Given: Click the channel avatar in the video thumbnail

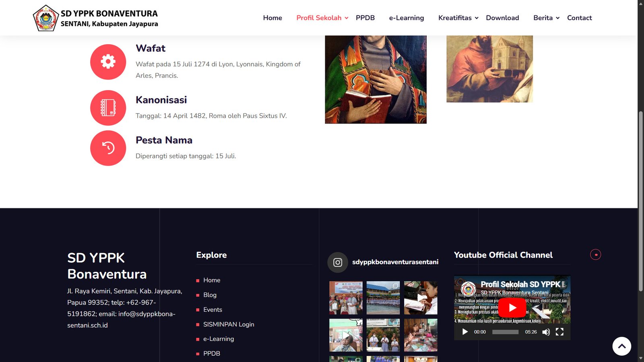Looking at the screenshot, I should click(x=468, y=288).
